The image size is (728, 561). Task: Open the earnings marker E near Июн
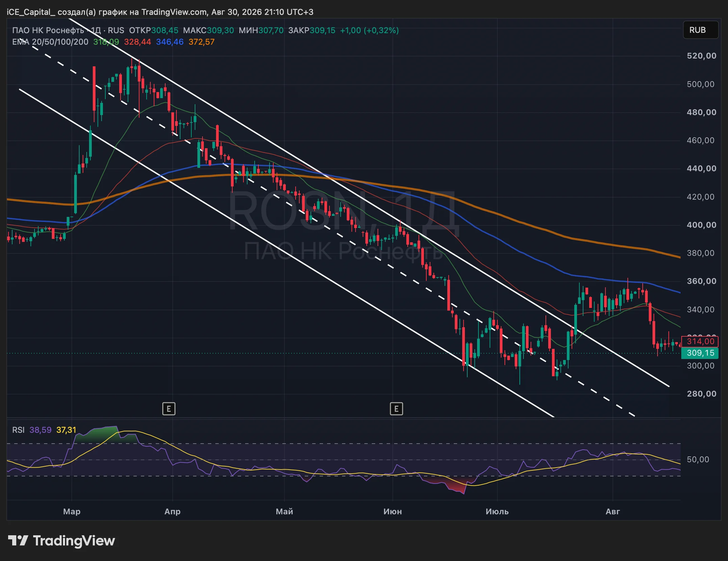coord(396,409)
